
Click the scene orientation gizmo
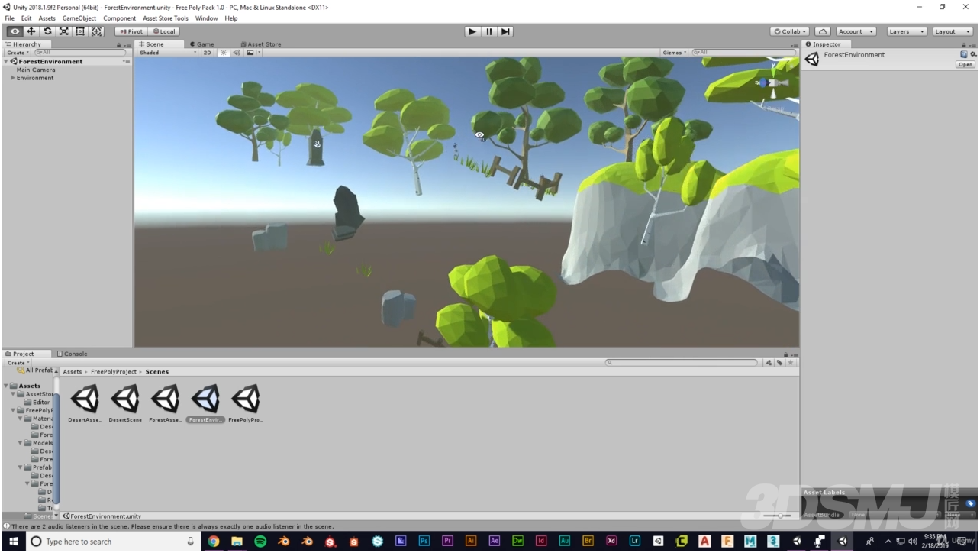(771, 82)
